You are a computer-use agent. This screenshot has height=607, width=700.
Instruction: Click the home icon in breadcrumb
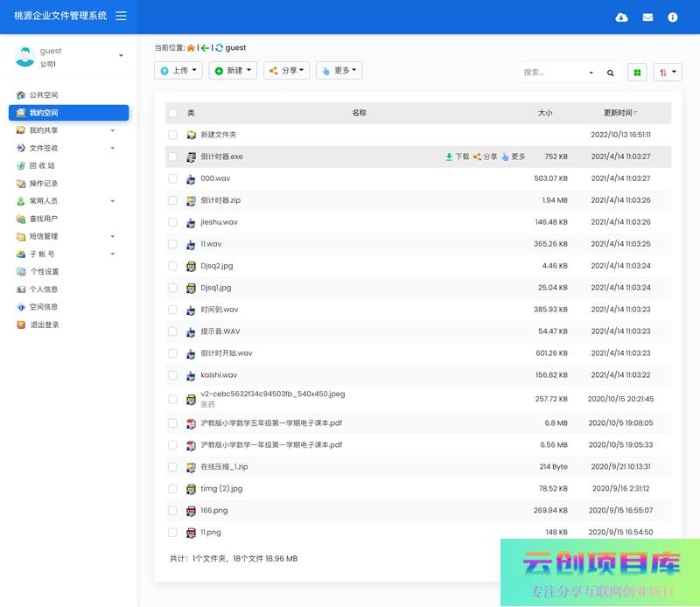[x=191, y=48]
